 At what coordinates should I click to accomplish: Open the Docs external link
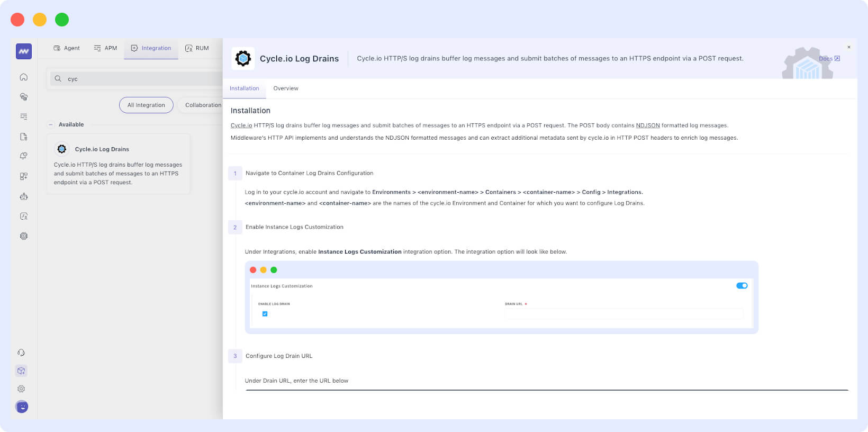[829, 59]
